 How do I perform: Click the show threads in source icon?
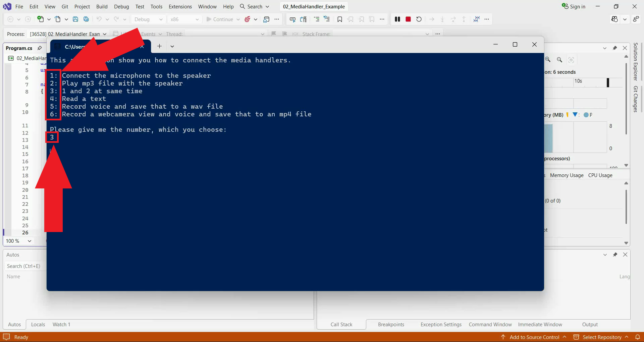pos(476,19)
